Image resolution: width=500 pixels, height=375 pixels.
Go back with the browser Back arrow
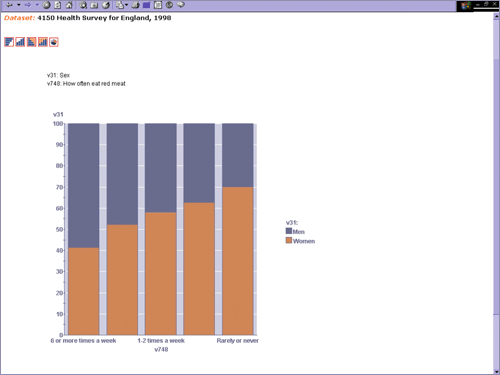9,5
